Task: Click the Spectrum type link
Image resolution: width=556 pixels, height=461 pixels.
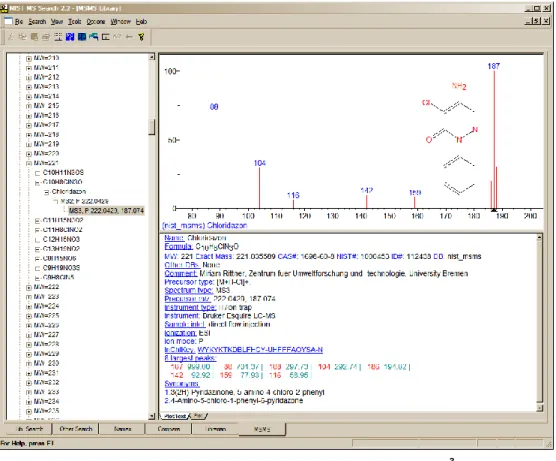Action: coord(189,290)
